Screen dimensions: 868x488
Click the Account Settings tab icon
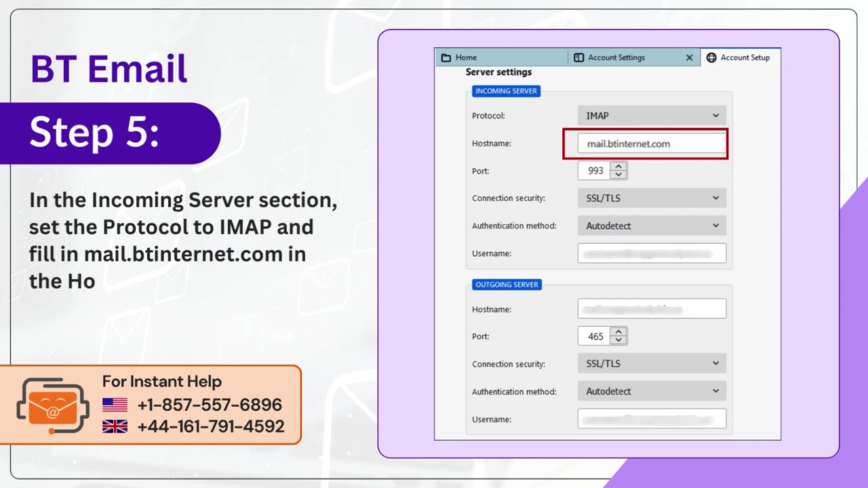[578, 58]
